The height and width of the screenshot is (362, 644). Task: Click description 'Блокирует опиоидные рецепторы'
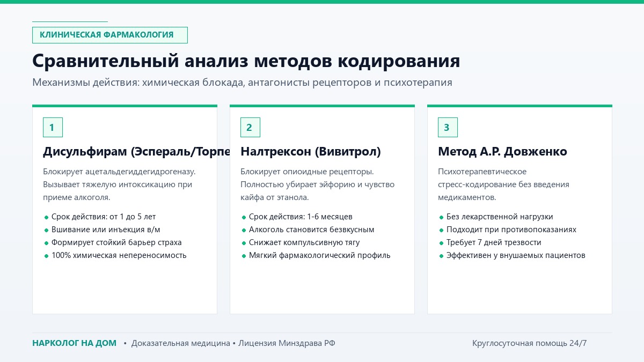pos(318,184)
